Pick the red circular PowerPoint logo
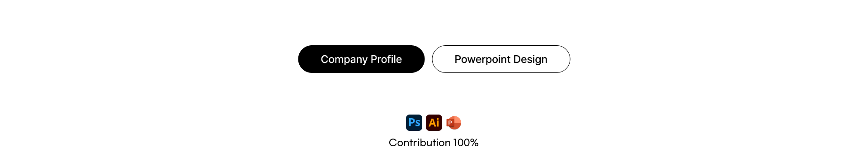The height and width of the screenshot is (163, 868). (453, 123)
